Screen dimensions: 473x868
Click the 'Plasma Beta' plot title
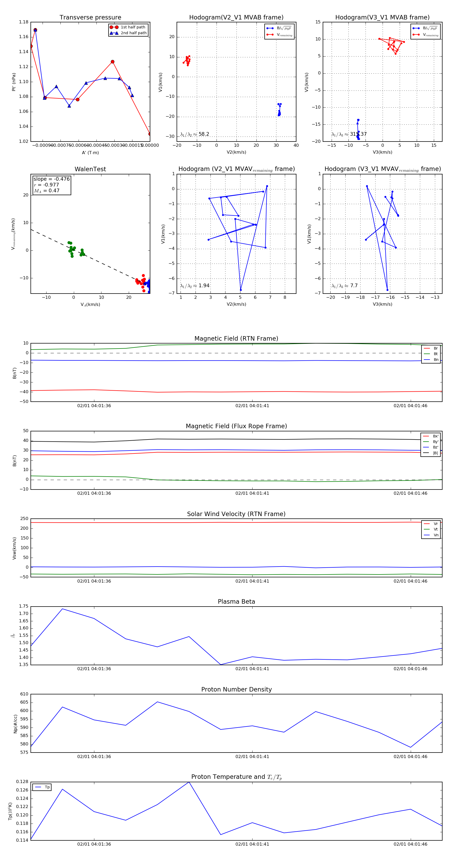point(236,602)
